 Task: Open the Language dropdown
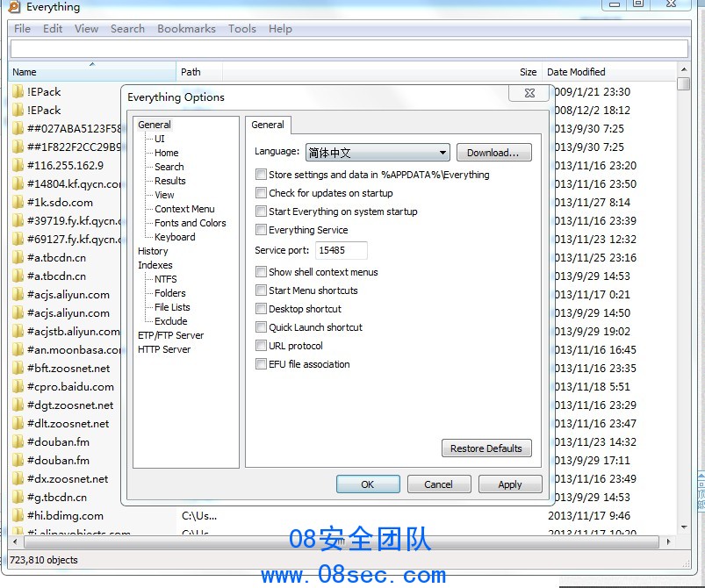pos(378,153)
